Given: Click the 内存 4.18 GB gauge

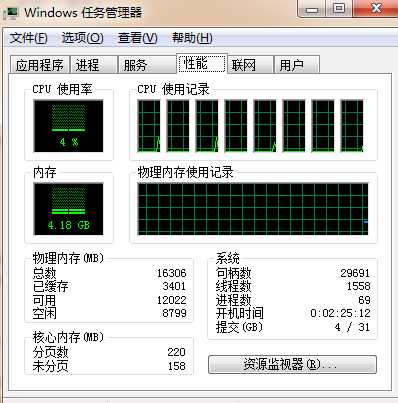Looking at the screenshot, I should point(68,209).
